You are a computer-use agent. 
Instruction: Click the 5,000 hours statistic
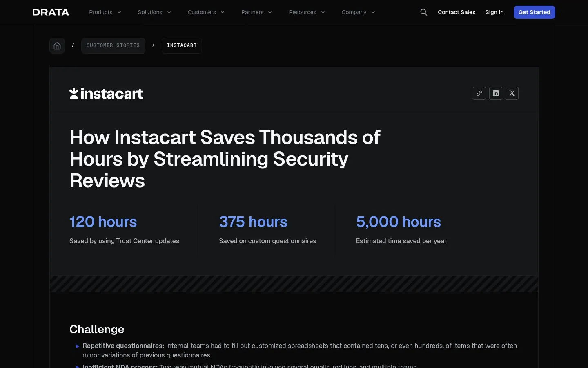(399, 222)
